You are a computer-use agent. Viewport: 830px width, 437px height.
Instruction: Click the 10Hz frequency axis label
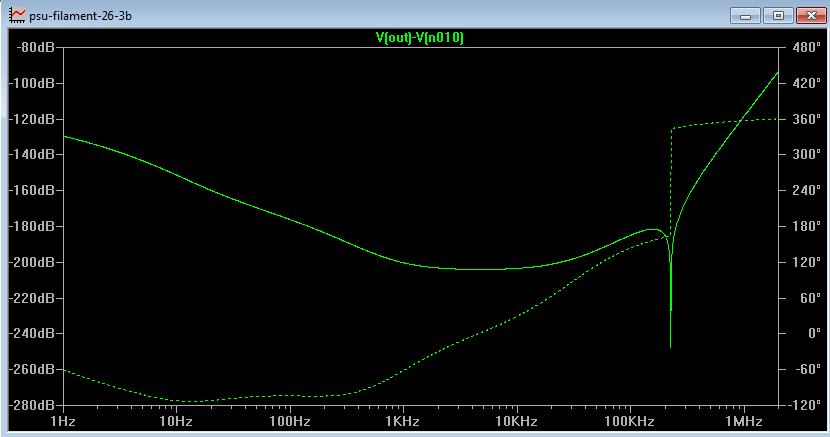(x=176, y=422)
